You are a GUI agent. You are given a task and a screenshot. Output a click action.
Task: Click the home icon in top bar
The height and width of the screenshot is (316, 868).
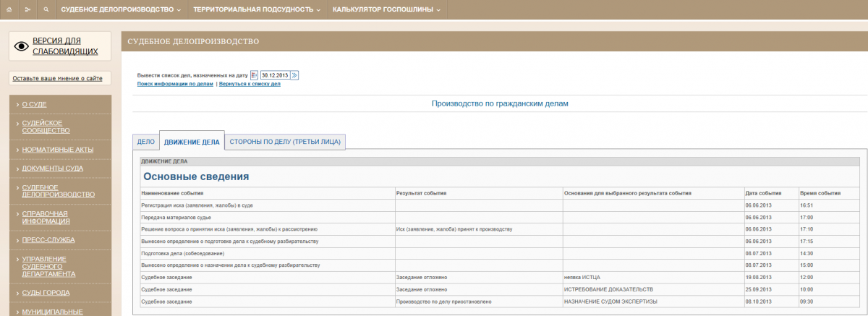coord(9,10)
